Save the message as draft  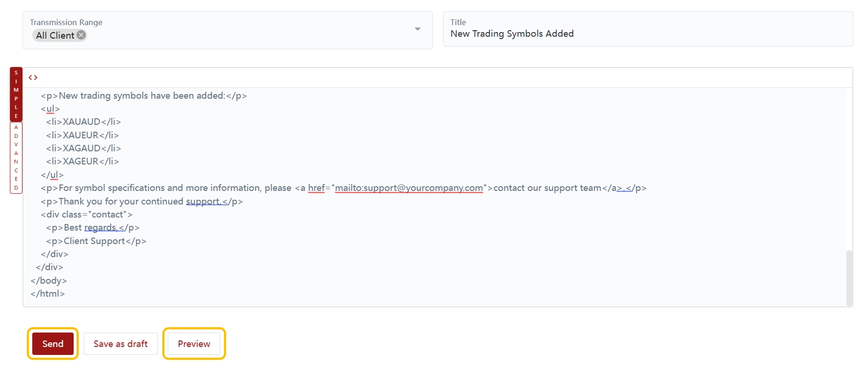(x=121, y=344)
